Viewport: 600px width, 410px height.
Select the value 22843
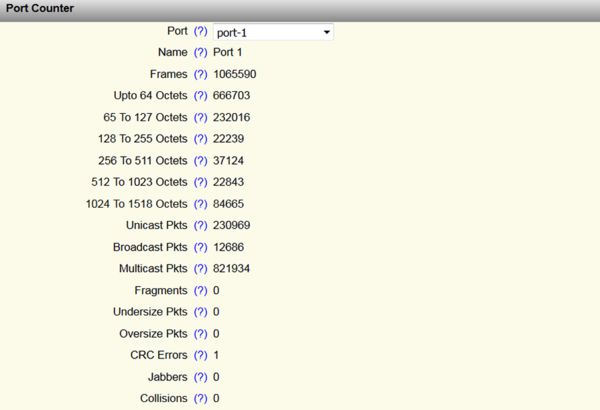(228, 182)
